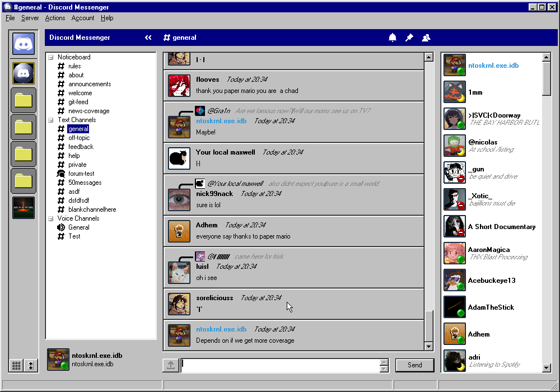Open the feedback channel
Screen dimensions: 560x392
coord(81,147)
